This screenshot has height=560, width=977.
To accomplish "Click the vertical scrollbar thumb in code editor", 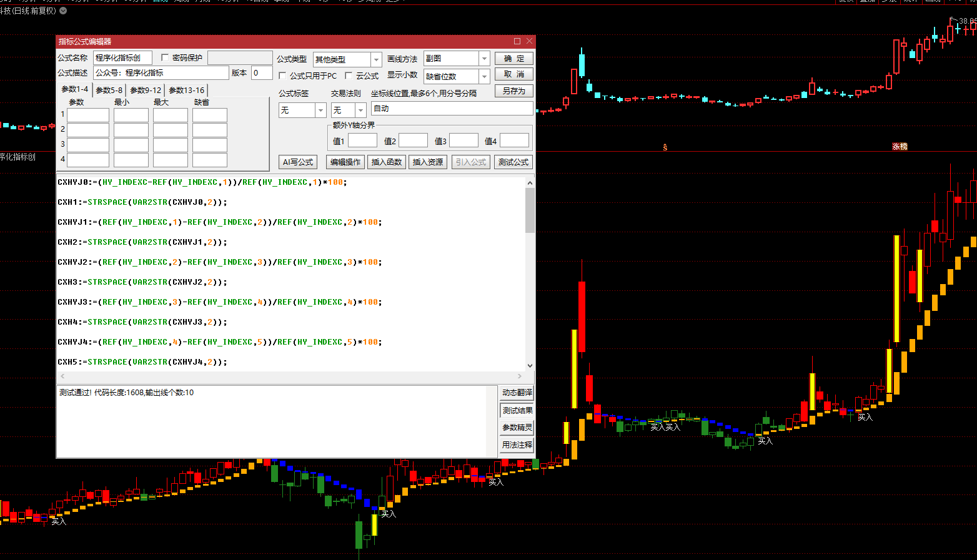I will (530, 210).
